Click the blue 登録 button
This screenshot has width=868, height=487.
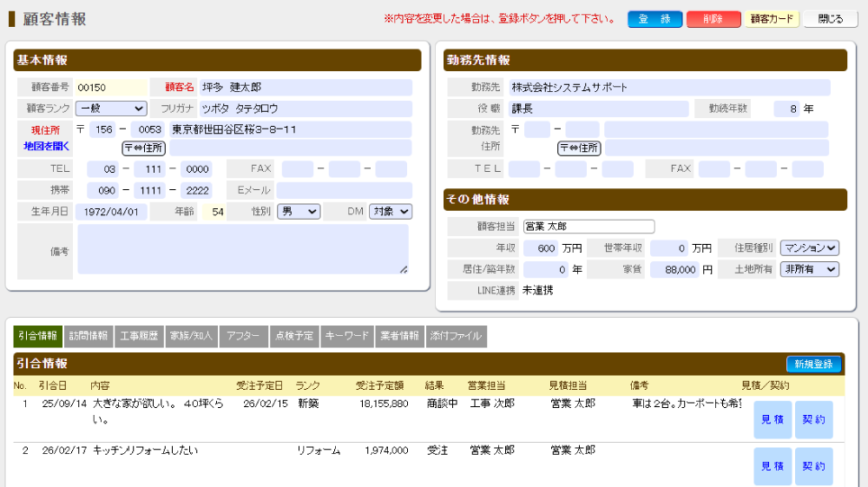coord(654,19)
